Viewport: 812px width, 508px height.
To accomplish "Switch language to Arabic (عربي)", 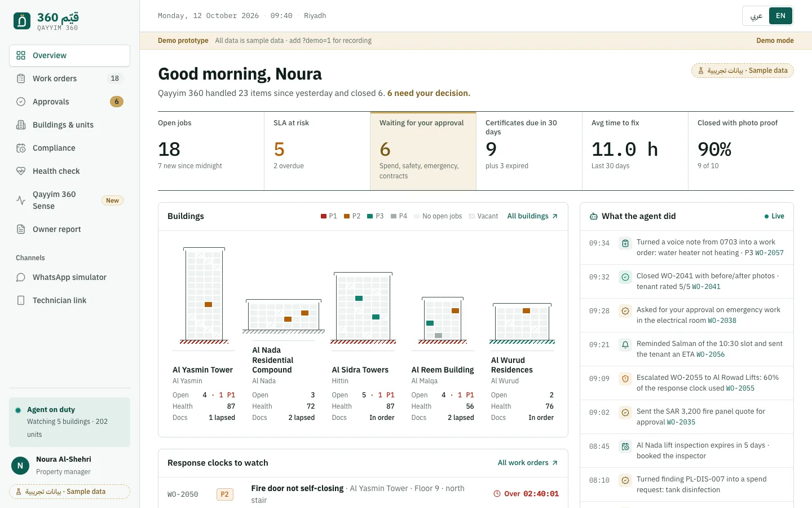I will pyautogui.click(x=756, y=16).
